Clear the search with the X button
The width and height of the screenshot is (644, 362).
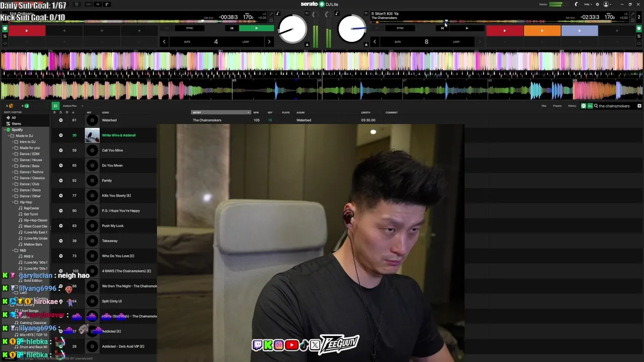coord(639,106)
